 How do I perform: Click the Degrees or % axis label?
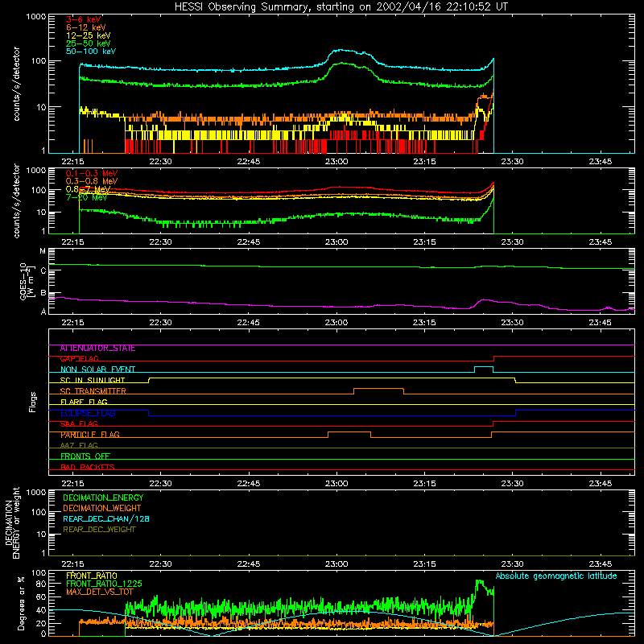[x=21, y=604]
